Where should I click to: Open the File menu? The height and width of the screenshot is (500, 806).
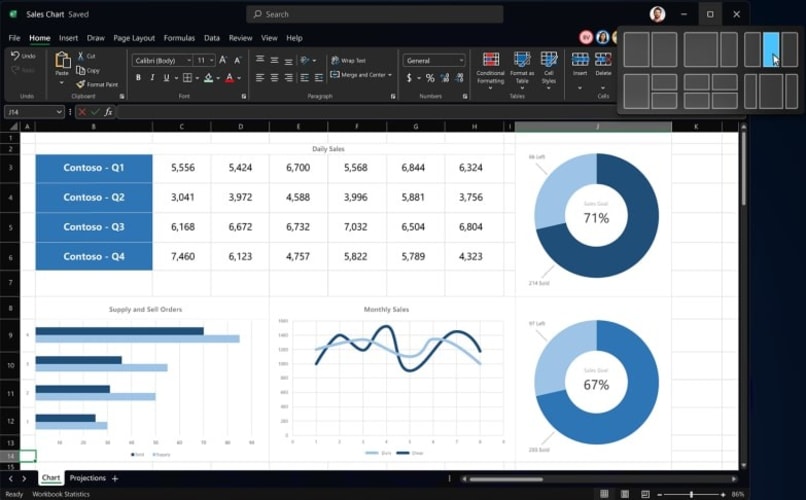[x=14, y=38]
